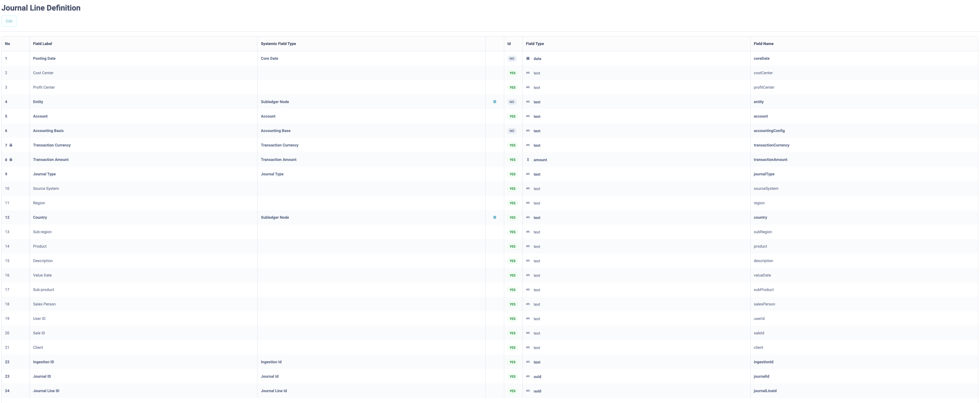Click lock icon beside Transaction Currency number
The image size is (980, 403).
click(x=11, y=145)
